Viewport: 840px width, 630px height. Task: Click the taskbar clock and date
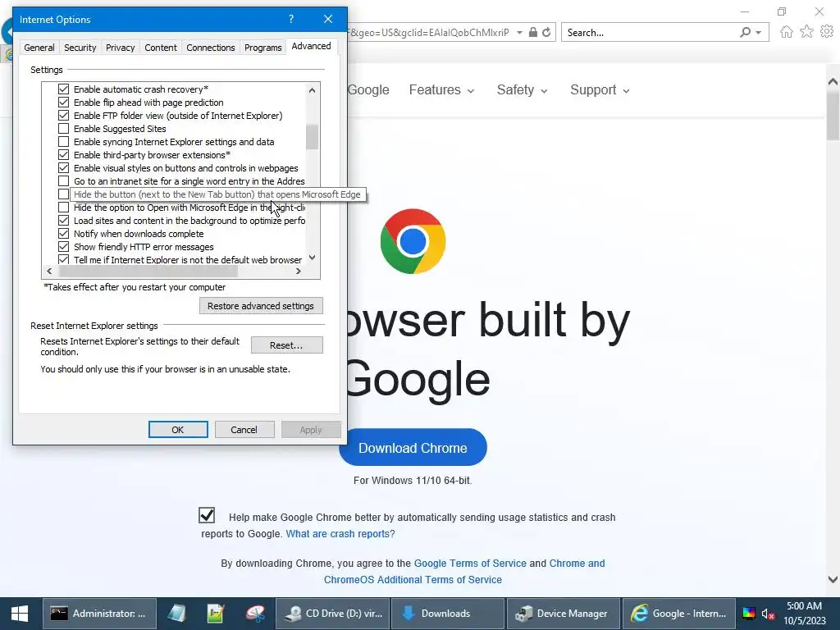(804, 614)
